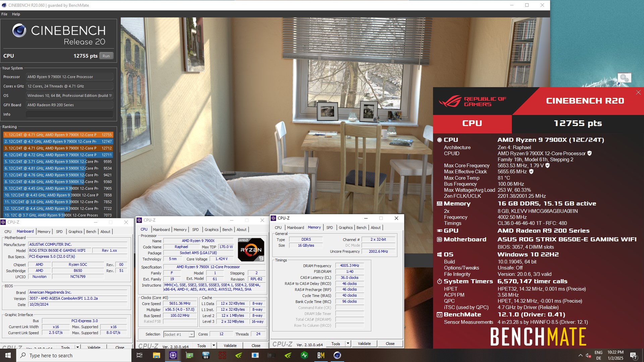
Task: Open Graphics tab in right CPU-Z window
Action: 345,228
